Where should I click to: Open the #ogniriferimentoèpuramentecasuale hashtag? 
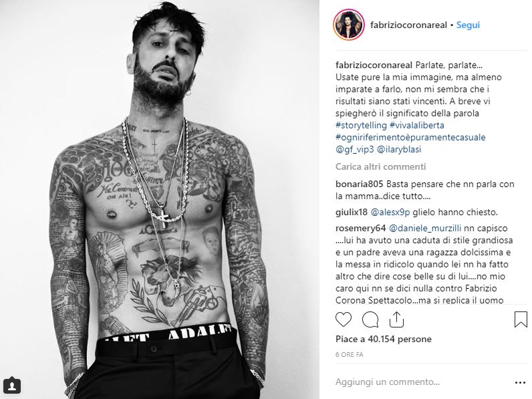tap(410, 138)
